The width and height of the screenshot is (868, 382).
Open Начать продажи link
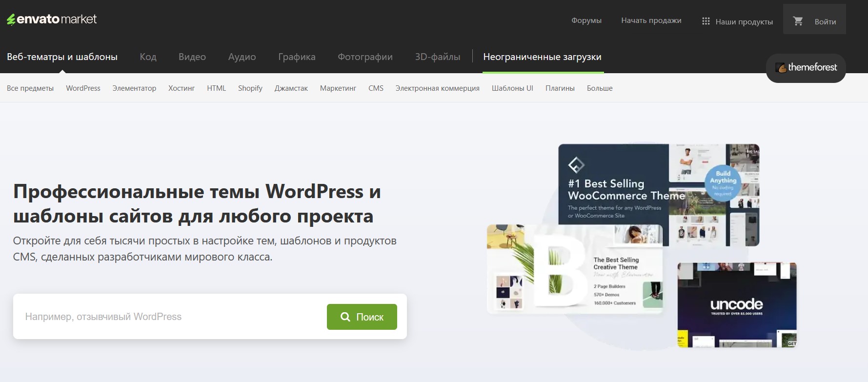[651, 20]
